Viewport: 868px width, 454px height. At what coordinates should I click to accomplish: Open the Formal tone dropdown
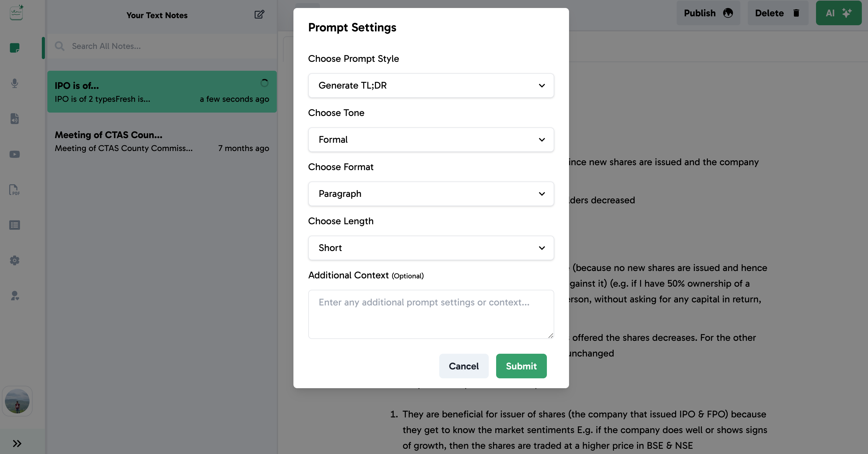coord(431,140)
